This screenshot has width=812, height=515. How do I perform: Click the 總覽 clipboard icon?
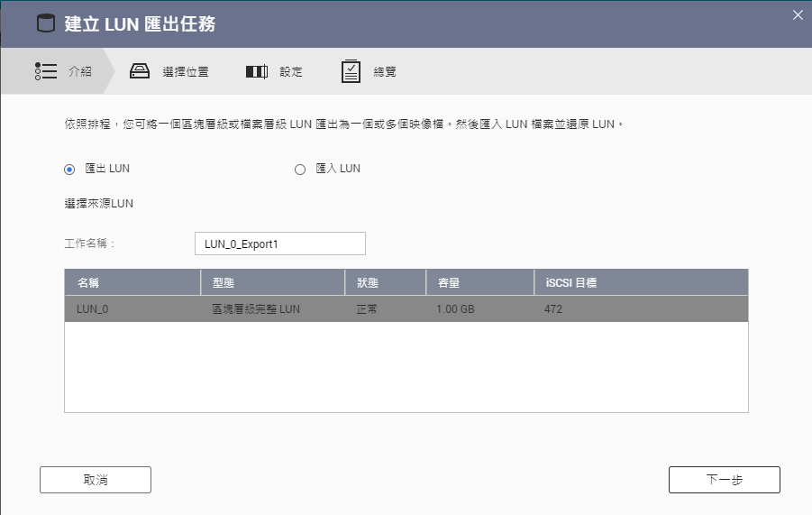click(351, 71)
